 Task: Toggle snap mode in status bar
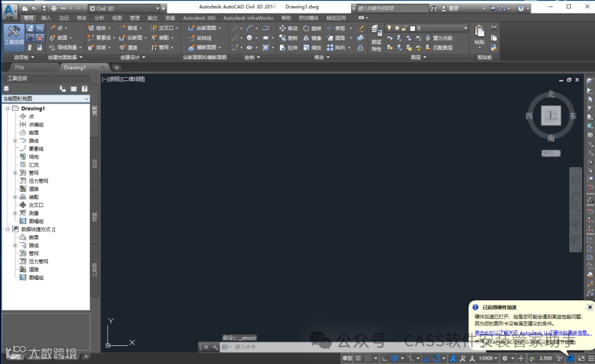pyautogui.click(x=367, y=358)
